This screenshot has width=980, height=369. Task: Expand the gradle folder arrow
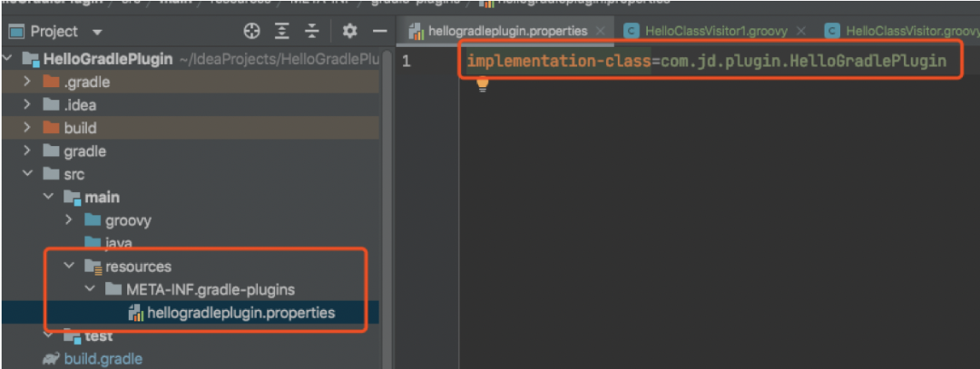click(27, 151)
